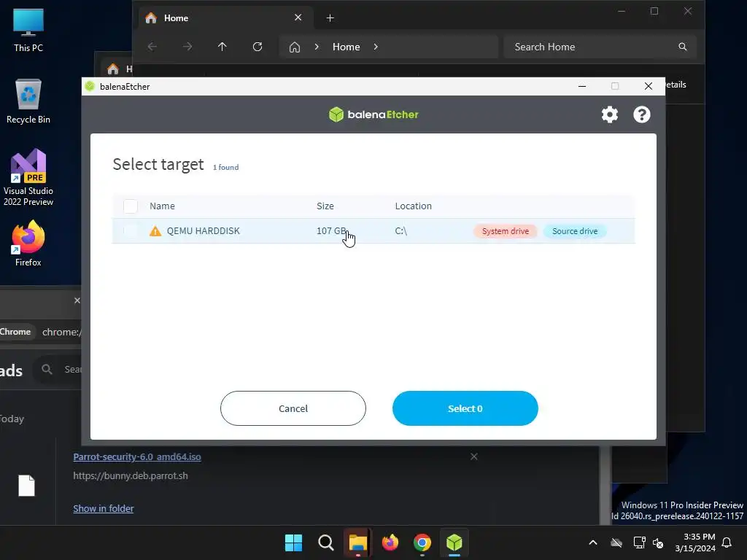The width and height of the screenshot is (747, 560).
Task: Click the warning triangle beside QEMU HARDDISK
Action: (155, 231)
